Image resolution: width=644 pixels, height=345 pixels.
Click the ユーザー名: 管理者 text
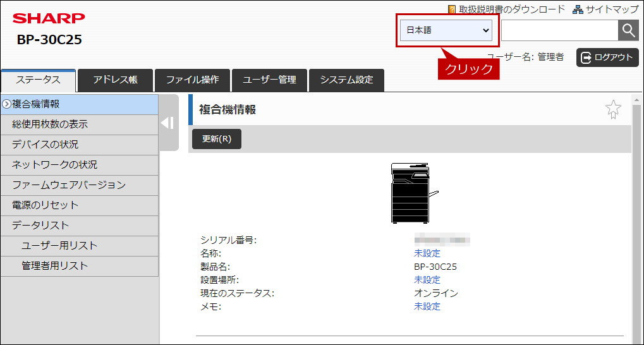[525, 57]
